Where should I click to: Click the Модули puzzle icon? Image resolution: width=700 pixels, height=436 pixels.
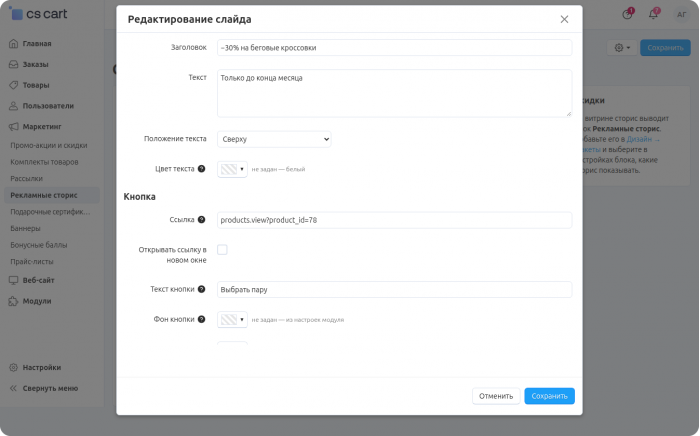pyautogui.click(x=13, y=301)
